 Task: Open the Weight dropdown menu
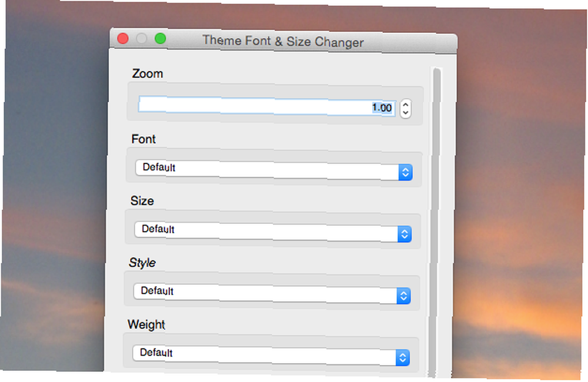(270, 355)
